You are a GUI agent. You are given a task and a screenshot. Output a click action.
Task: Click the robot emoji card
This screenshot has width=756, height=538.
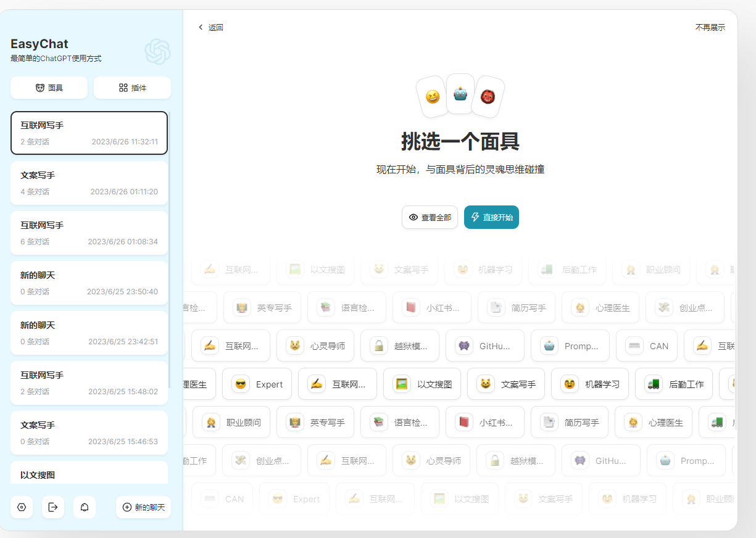coord(460,94)
